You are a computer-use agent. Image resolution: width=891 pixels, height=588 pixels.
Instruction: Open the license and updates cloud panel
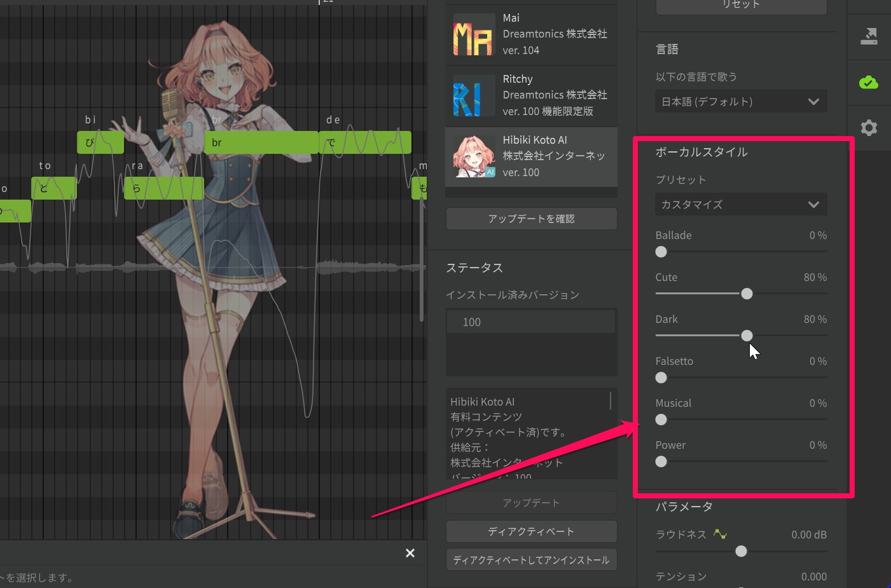[868, 82]
